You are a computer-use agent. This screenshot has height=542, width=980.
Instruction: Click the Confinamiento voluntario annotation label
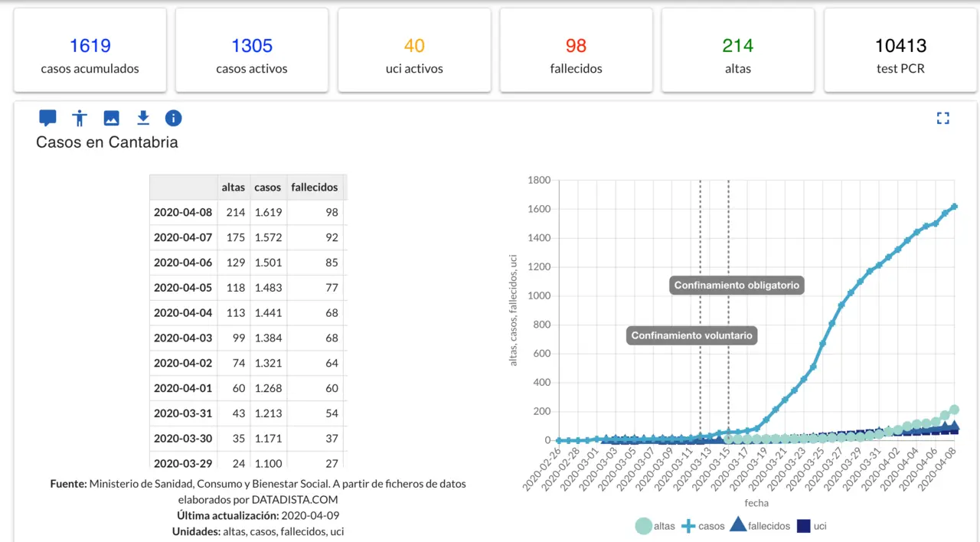[x=691, y=335]
